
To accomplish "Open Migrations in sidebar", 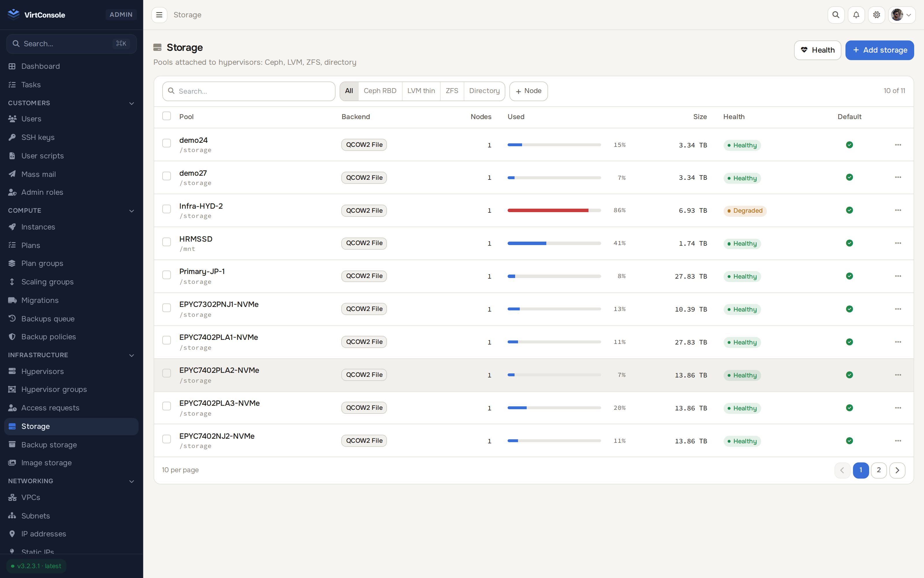I will tap(71, 300).
